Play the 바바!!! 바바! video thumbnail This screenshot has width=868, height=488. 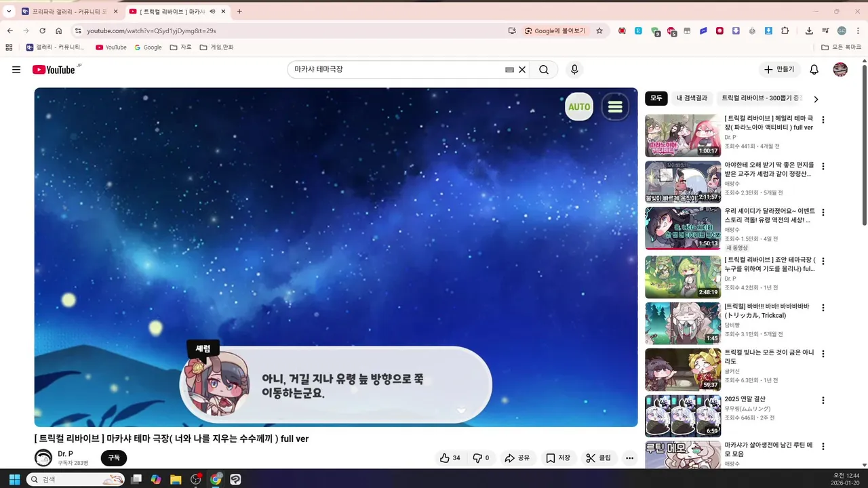683,323
